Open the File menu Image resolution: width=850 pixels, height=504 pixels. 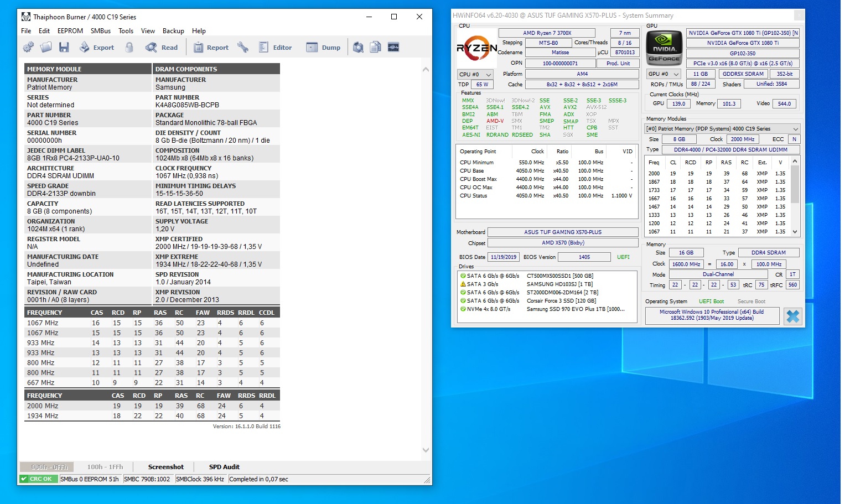[26, 31]
